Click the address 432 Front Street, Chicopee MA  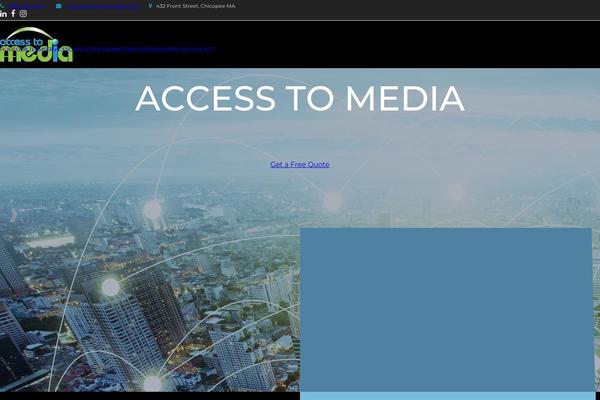pyautogui.click(x=196, y=6)
